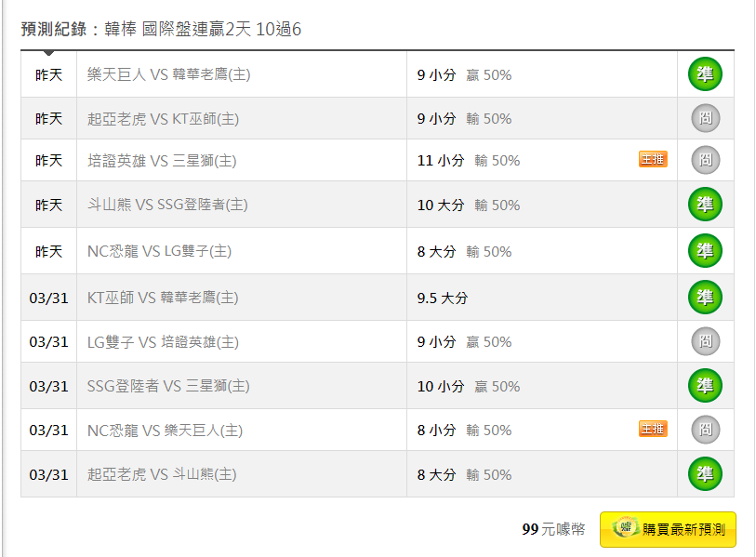
Task: Select the 9.5 大分 prediction cell
Action: coord(443,298)
